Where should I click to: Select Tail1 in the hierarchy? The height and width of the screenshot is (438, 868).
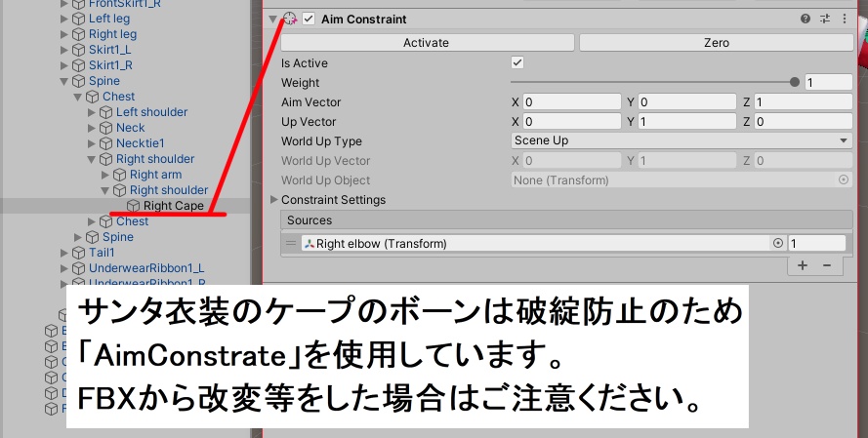tap(102, 253)
